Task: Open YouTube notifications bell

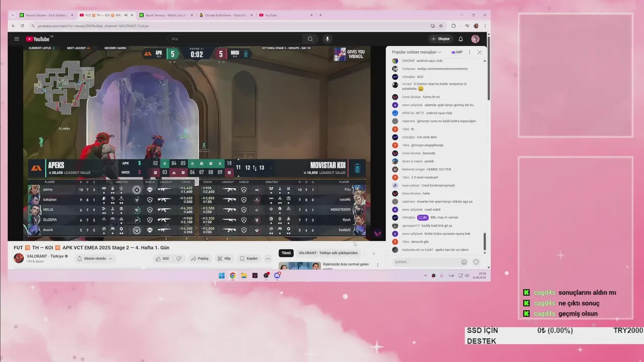Action: [x=460, y=39]
